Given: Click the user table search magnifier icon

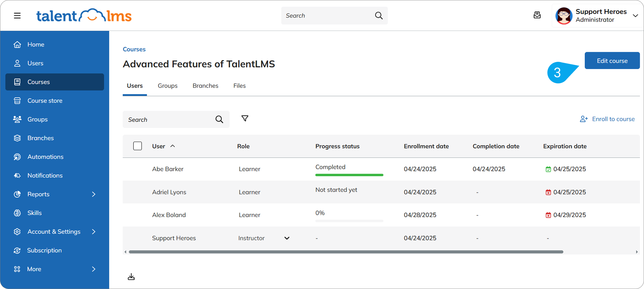Looking at the screenshot, I should tap(219, 119).
